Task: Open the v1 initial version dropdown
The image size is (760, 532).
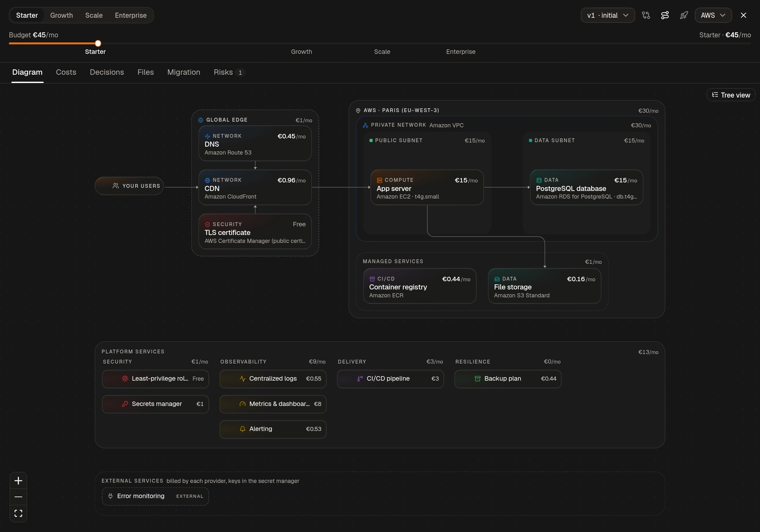Action: click(608, 15)
